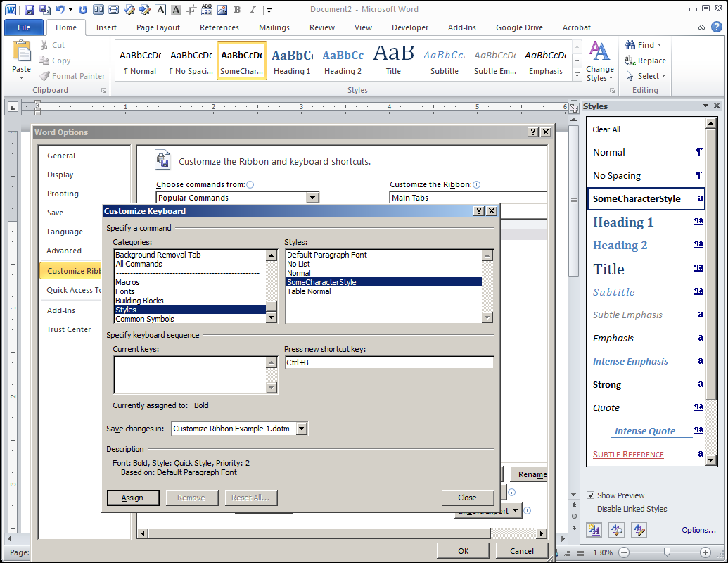Click Cancel in Word Options dialog
Screen dimensions: 728x563
click(x=522, y=551)
